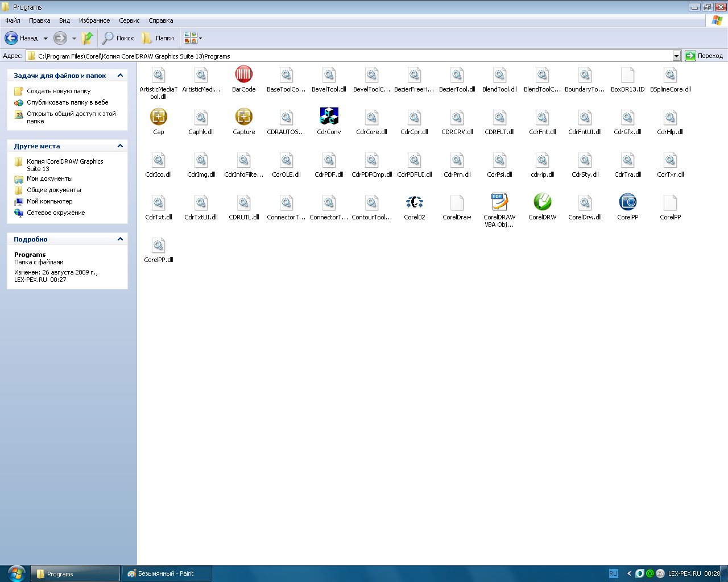Open the Вид menu
The height and width of the screenshot is (582, 728).
pos(64,20)
